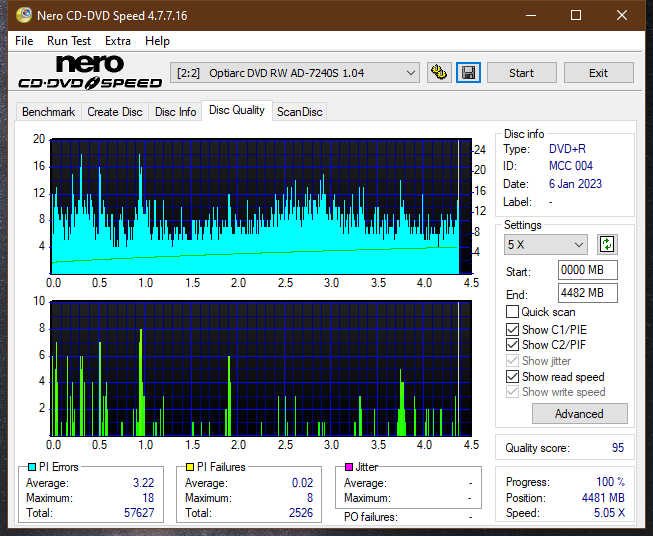Click the magenta Jitter legend swatch
The image size is (653, 536).
(349, 467)
